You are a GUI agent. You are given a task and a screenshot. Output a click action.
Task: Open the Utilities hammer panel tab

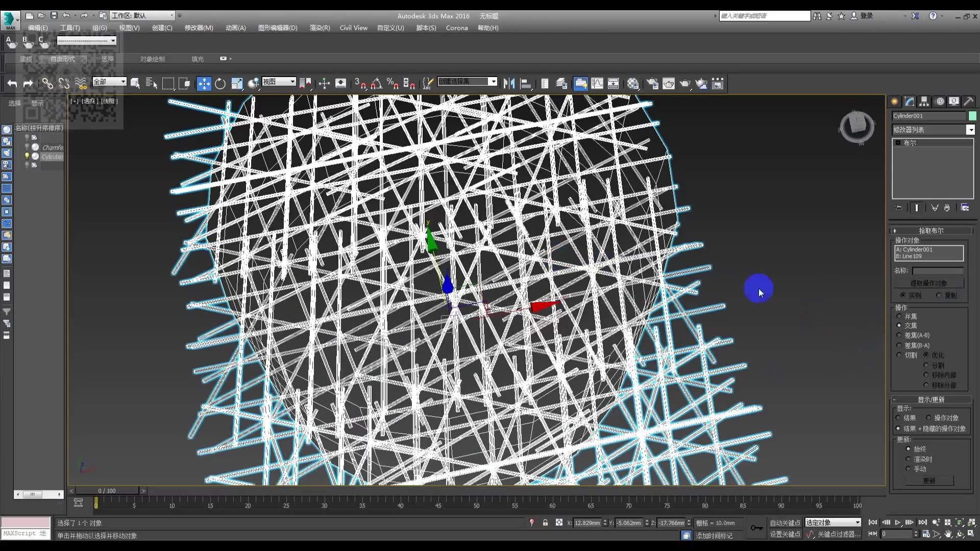(968, 102)
